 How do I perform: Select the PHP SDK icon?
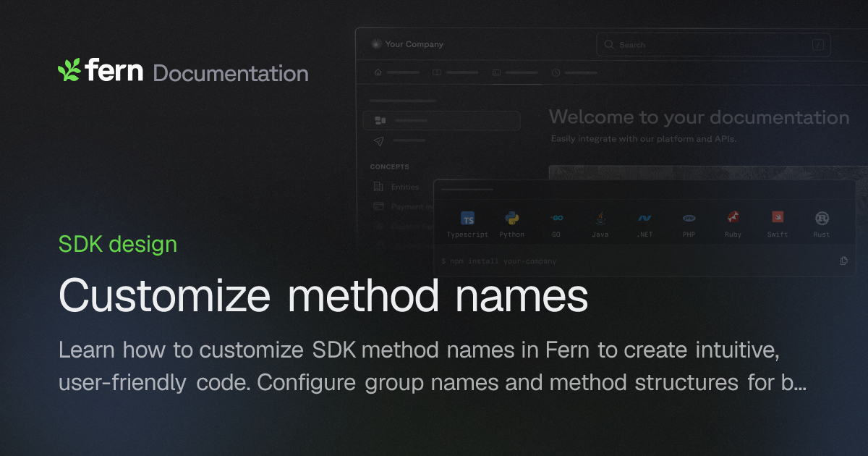pyautogui.click(x=689, y=218)
